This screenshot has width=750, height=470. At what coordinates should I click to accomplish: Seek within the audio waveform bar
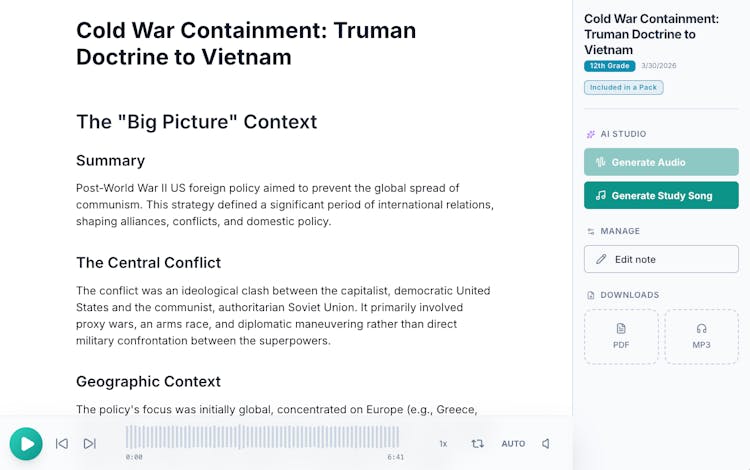(x=262, y=437)
